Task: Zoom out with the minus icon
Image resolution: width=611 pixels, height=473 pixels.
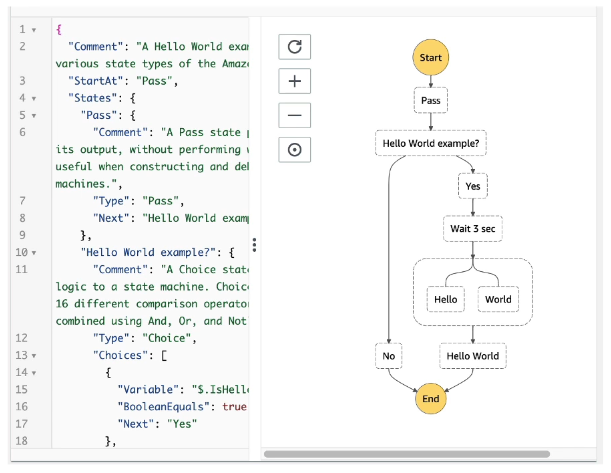Action: click(294, 115)
